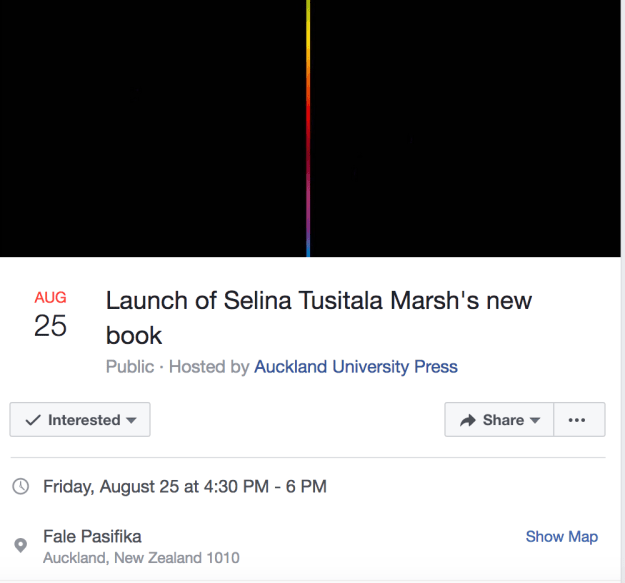Click the rainbow stripe in the cover image
625x583 pixels.
pyautogui.click(x=308, y=130)
